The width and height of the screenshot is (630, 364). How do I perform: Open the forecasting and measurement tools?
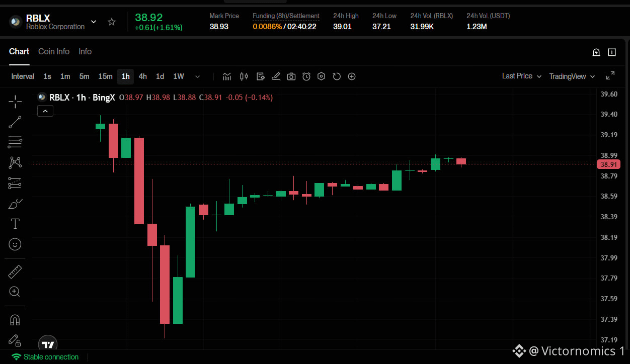point(15,183)
